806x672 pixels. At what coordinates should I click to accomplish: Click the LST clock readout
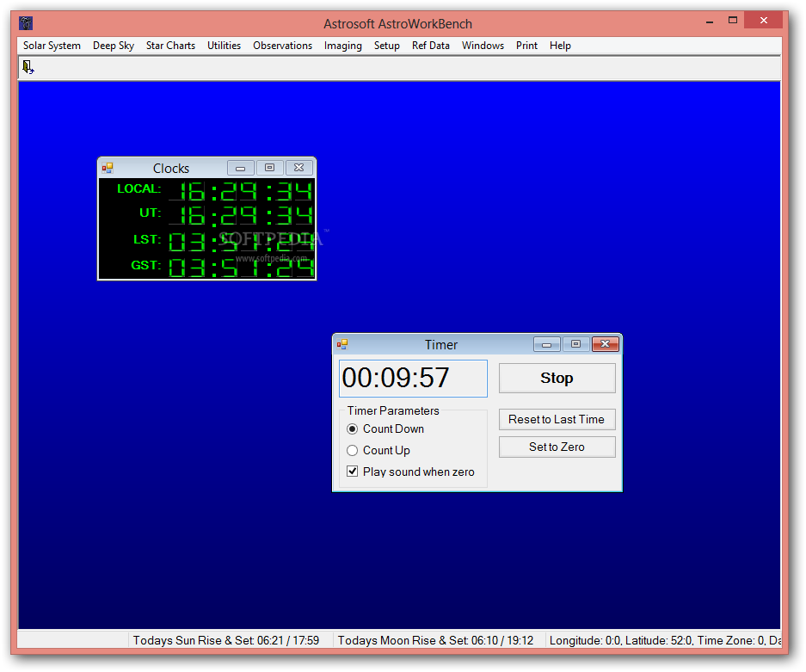[241, 241]
